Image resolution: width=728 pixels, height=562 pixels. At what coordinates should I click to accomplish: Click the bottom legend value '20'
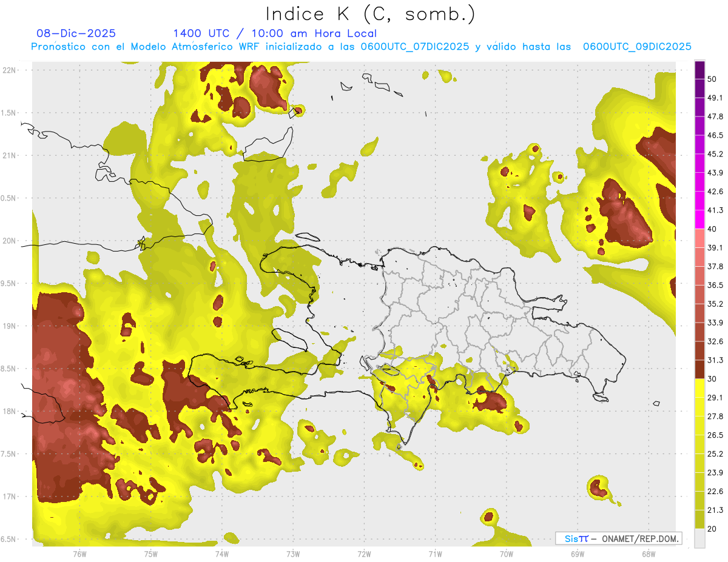pos(712,529)
